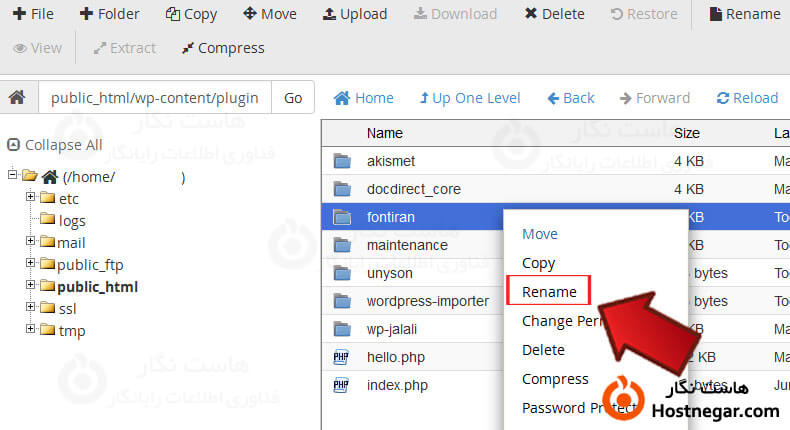The width and height of the screenshot is (790, 430).
Task: Click Reload in the navigation bar
Action: (747, 98)
